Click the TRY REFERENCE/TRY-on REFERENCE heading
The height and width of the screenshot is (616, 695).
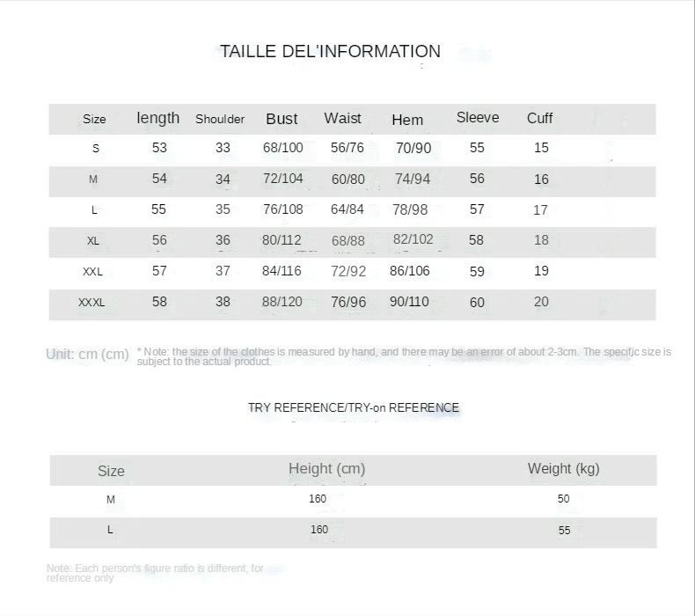tap(354, 407)
